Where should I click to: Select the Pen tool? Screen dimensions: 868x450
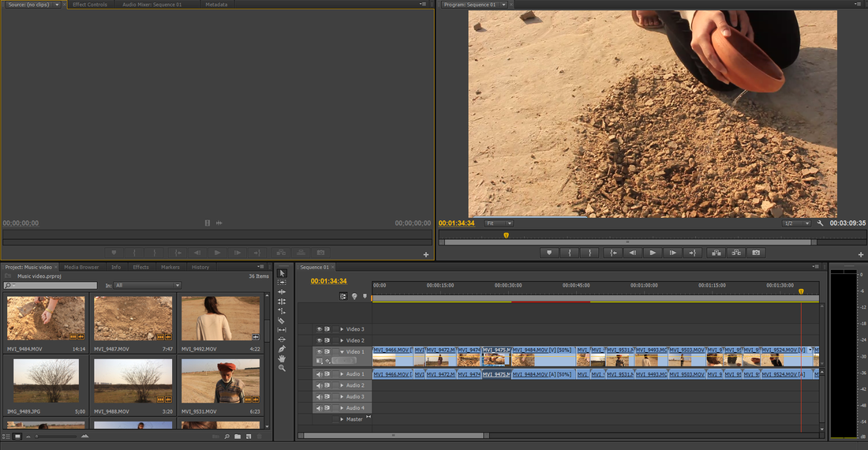282,349
